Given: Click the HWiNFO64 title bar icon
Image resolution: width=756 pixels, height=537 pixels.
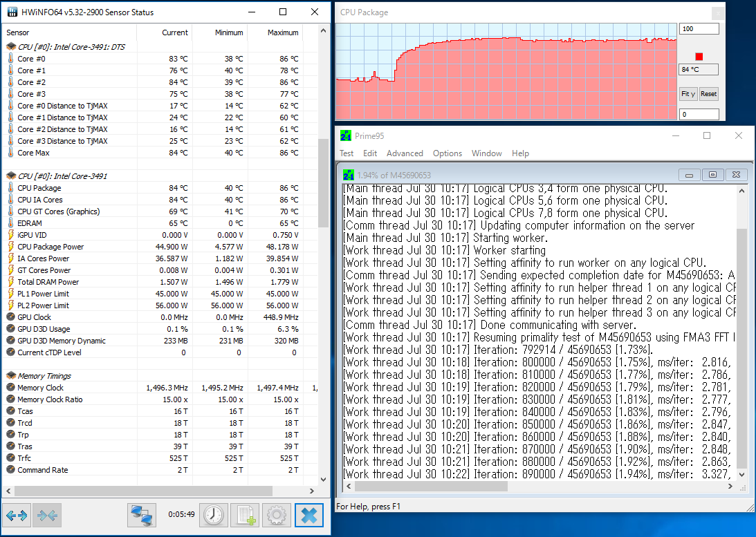Looking at the screenshot, I should 12,12.
